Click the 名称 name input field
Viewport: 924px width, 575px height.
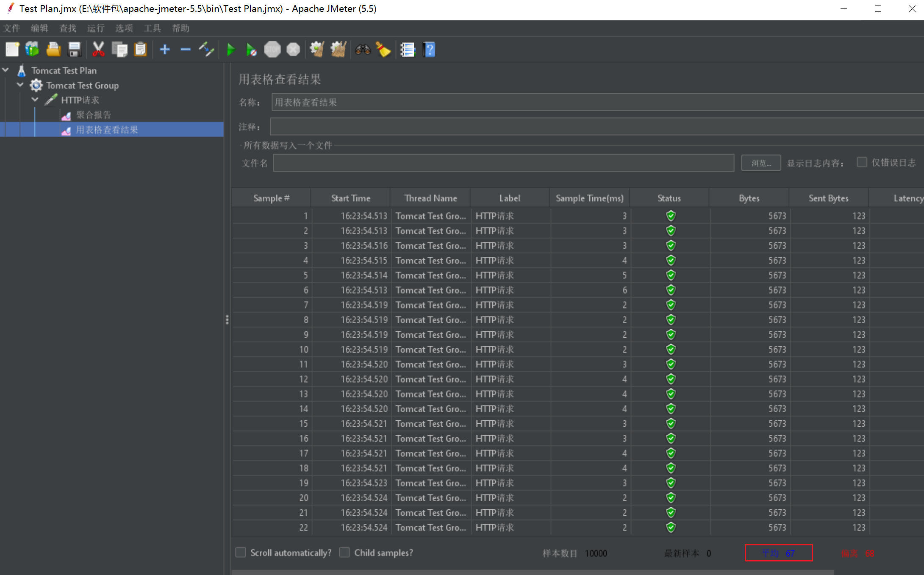[597, 102]
